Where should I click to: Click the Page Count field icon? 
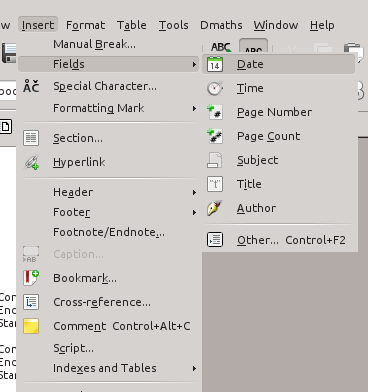[x=215, y=136]
